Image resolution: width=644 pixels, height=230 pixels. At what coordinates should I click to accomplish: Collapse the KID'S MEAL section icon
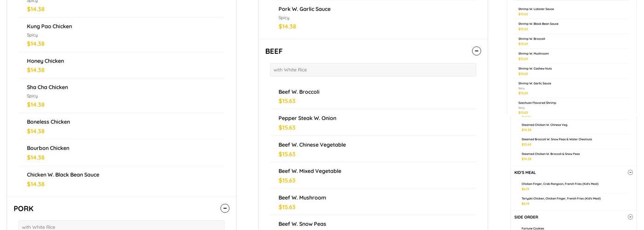(630, 172)
